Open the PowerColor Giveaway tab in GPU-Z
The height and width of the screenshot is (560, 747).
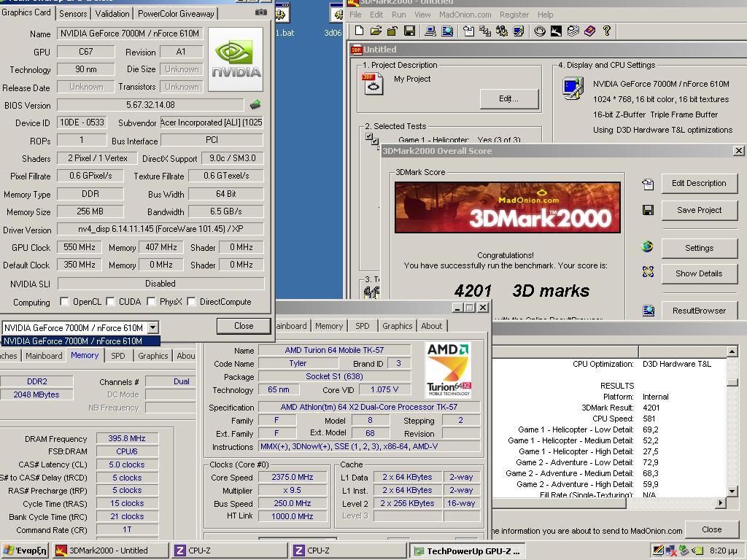[x=176, y=14]
